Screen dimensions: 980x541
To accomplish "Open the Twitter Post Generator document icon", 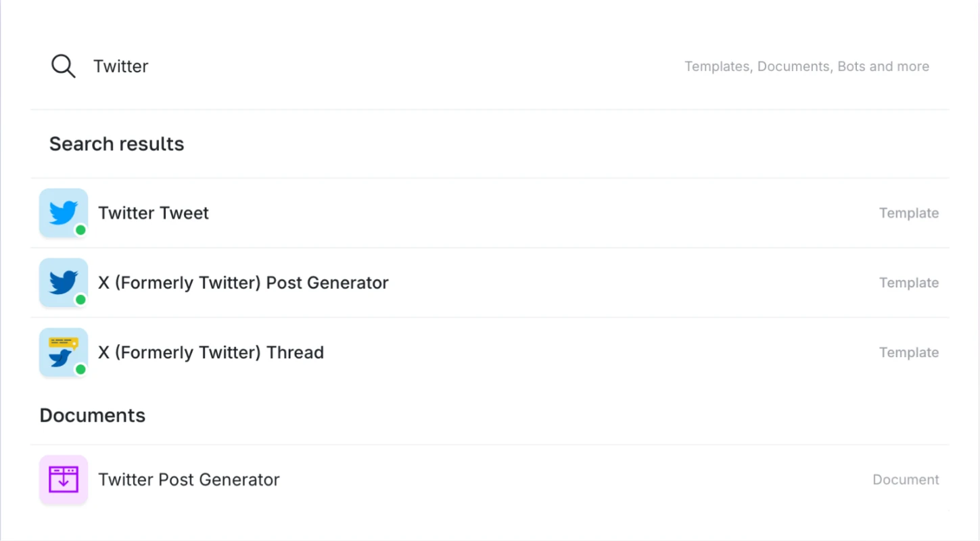I will point(63,479).
